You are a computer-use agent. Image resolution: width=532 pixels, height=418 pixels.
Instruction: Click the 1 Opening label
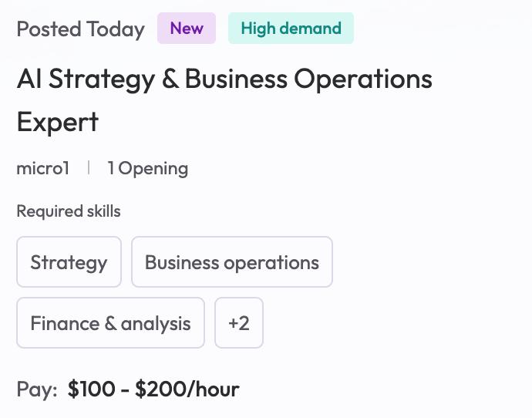click(x=147, y=169)
